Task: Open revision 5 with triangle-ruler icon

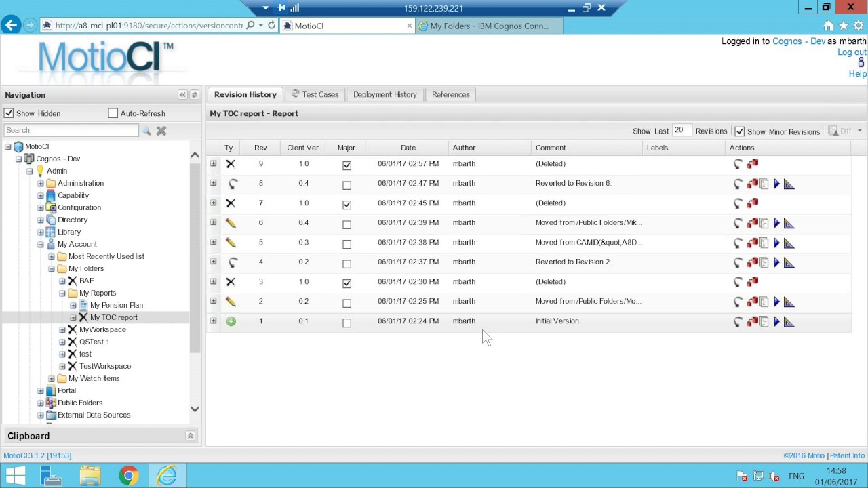Action: 789,243
